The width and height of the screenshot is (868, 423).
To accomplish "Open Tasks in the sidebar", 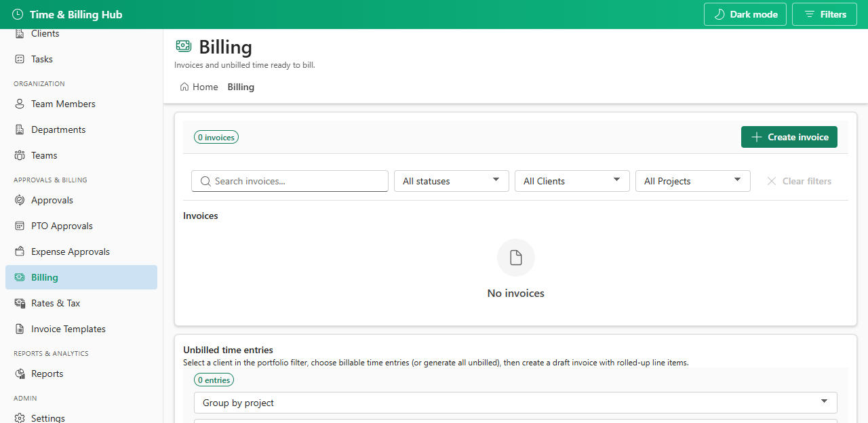I will click(x=81, y=59).
